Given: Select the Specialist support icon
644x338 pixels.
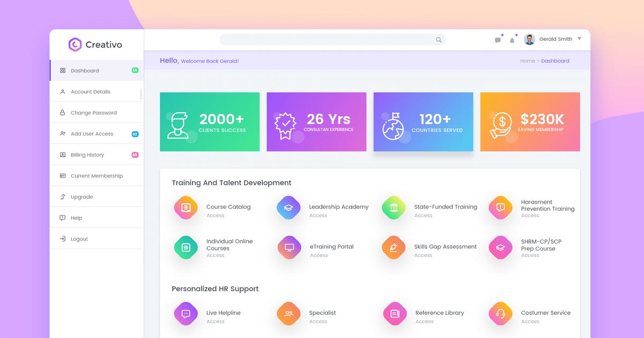Looking at the screenshot, I should 289,313.
